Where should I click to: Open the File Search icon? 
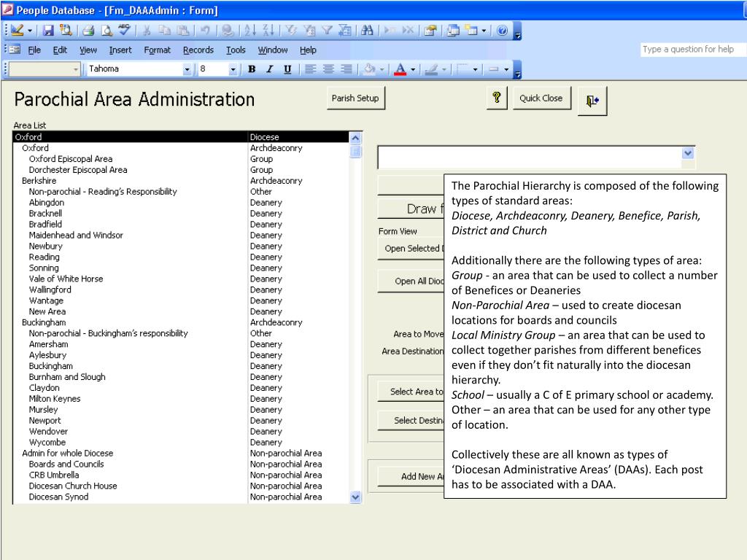point(65,31)
